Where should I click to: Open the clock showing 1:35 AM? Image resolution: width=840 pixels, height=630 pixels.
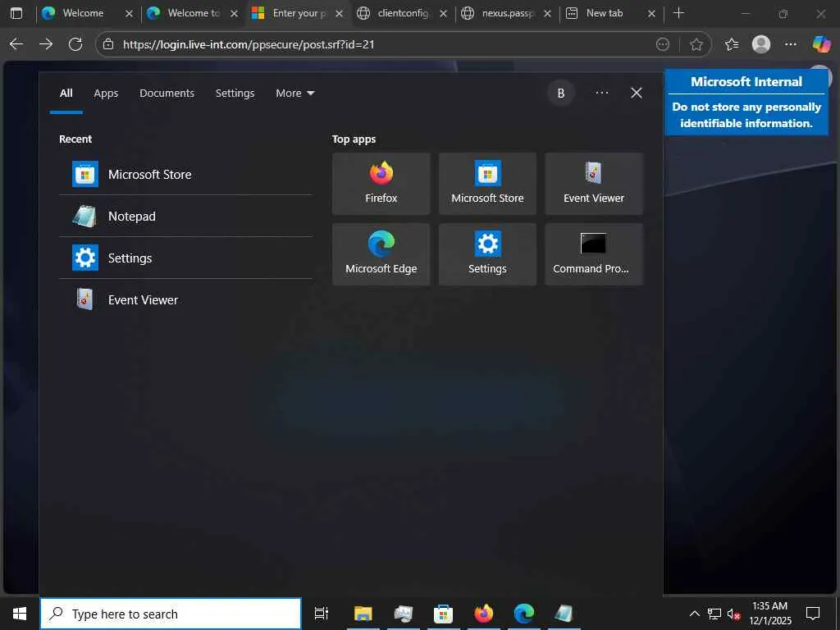point(769,614)
